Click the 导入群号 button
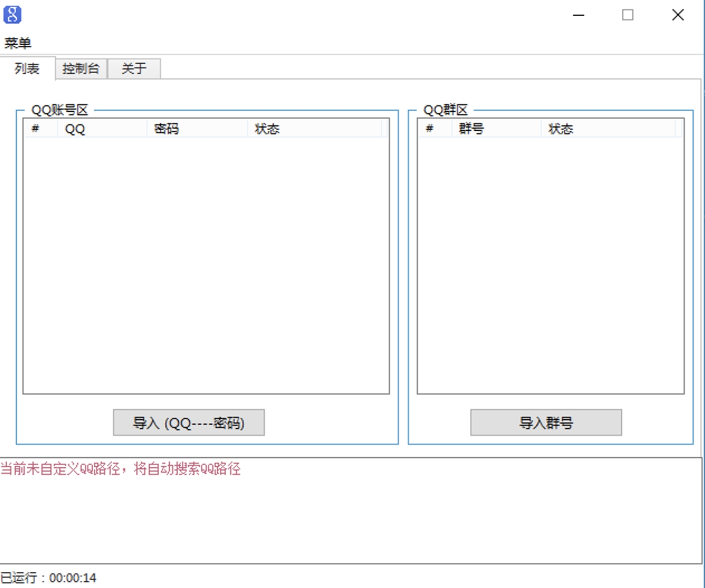Image resolution: width=705 pixels, height=588 pixels. click(x=546, y=423)
